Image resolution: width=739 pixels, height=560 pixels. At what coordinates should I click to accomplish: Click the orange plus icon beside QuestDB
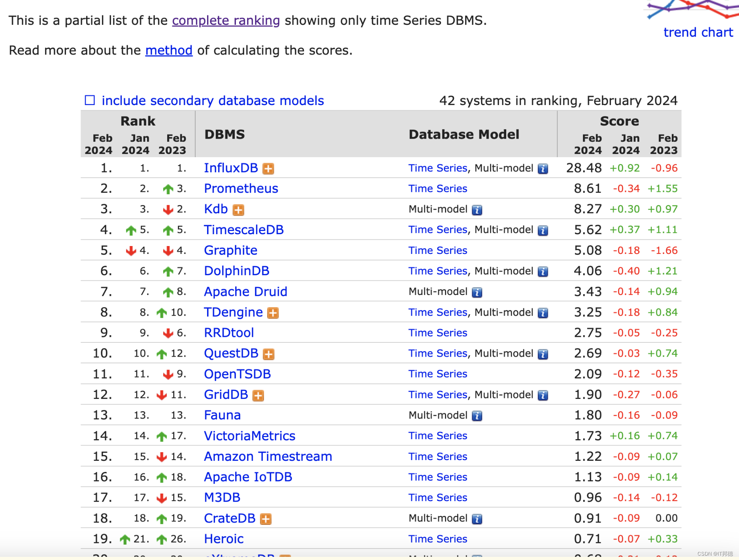(269, 354)
